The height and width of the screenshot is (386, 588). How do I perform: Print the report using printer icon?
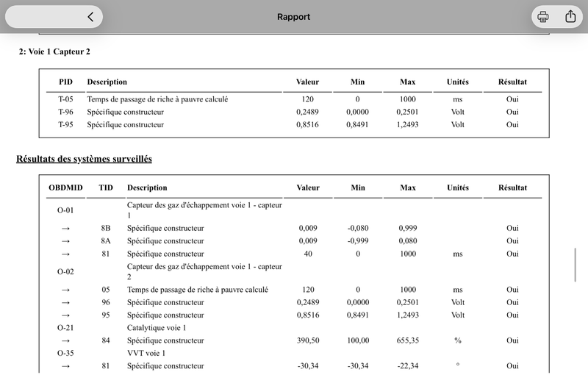[x=543, y=16]
